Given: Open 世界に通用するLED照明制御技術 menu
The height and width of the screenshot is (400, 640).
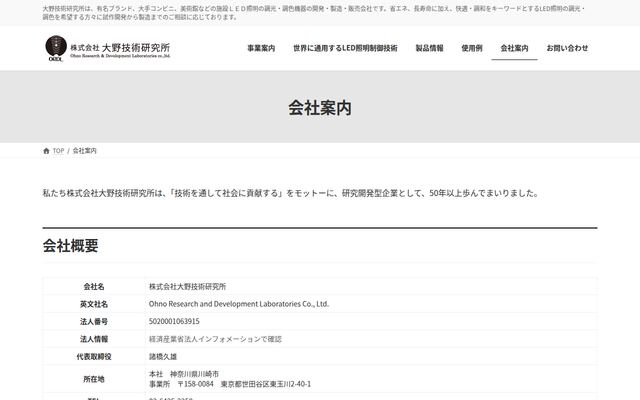Looking at the screenshot, I should tap(345, 48).
